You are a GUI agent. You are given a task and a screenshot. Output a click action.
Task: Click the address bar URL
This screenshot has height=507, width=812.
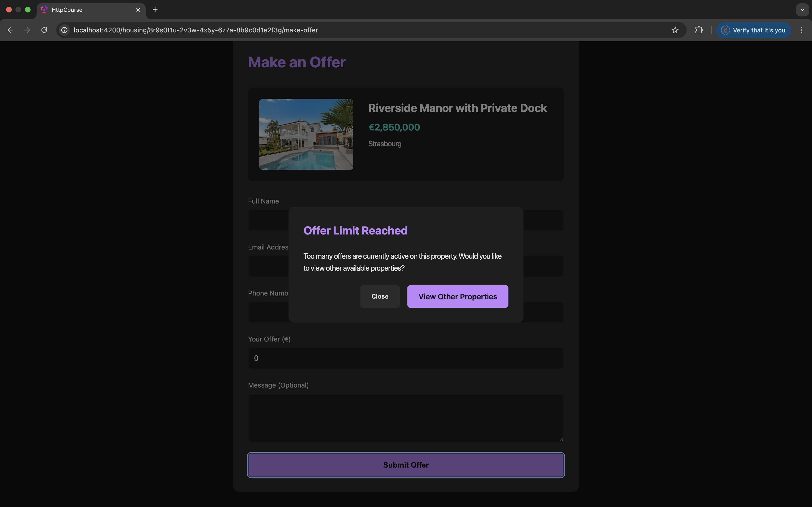tap(196, 30)
